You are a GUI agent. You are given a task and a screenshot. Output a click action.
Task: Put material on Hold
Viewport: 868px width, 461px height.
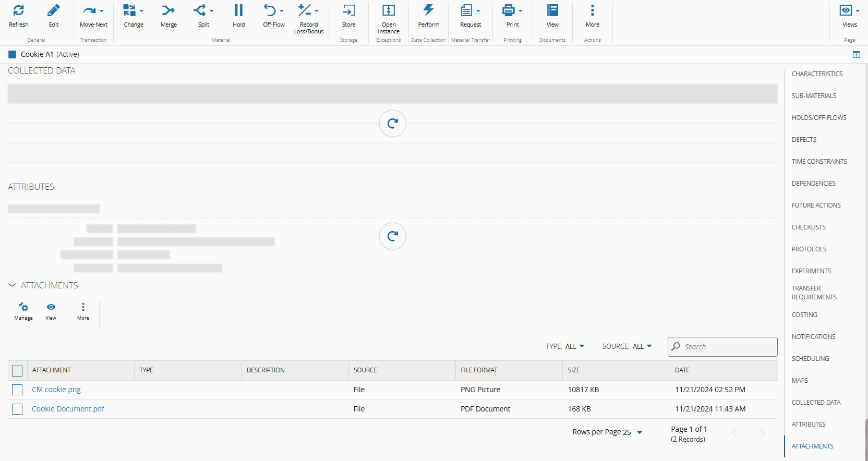(238, 11)
